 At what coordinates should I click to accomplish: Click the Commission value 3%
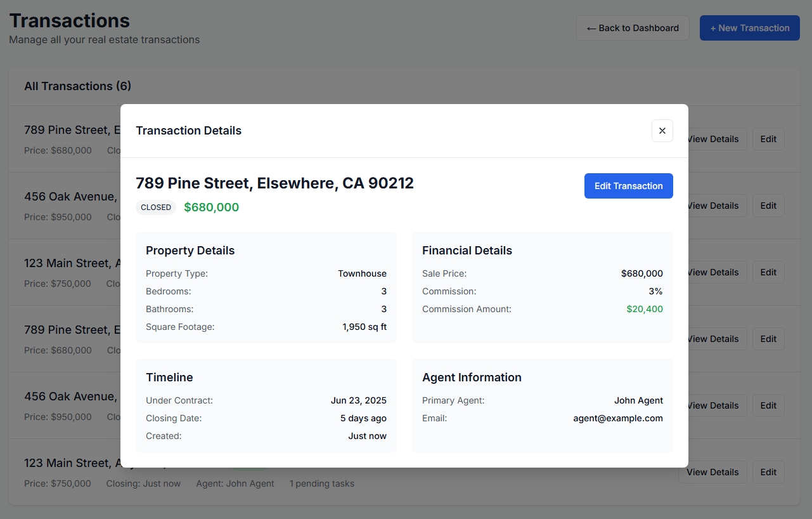[x=656, y=291]
